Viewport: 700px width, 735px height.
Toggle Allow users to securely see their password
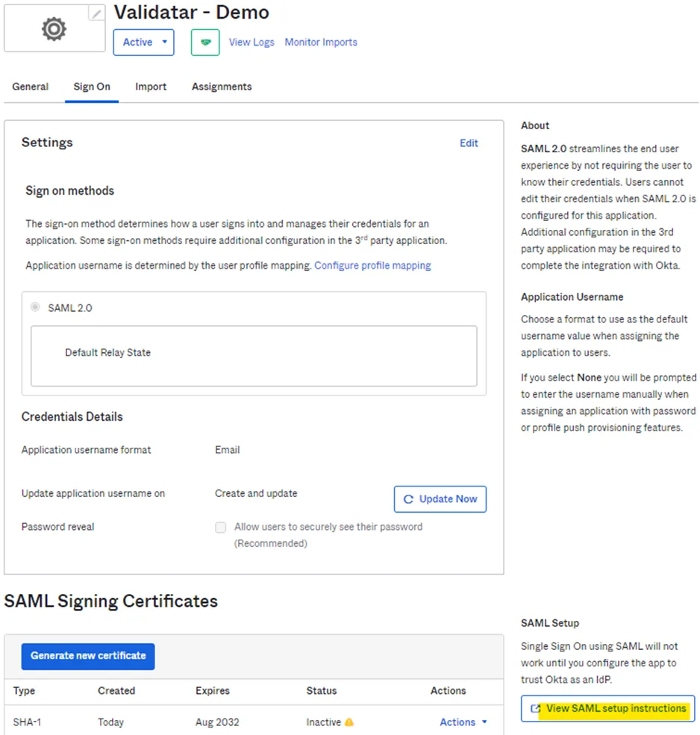pyautogui.click(x=220, y=528)
